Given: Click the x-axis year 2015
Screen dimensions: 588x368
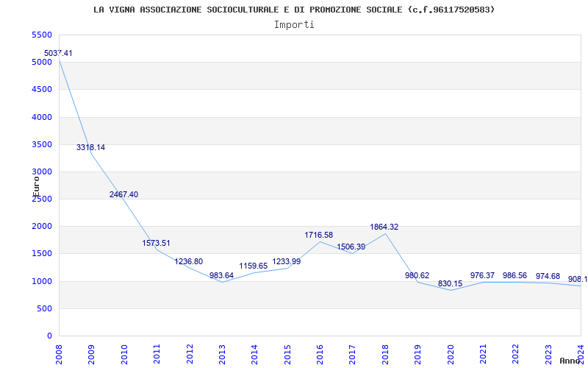Looking at the screenshot, I should (287, 355).
